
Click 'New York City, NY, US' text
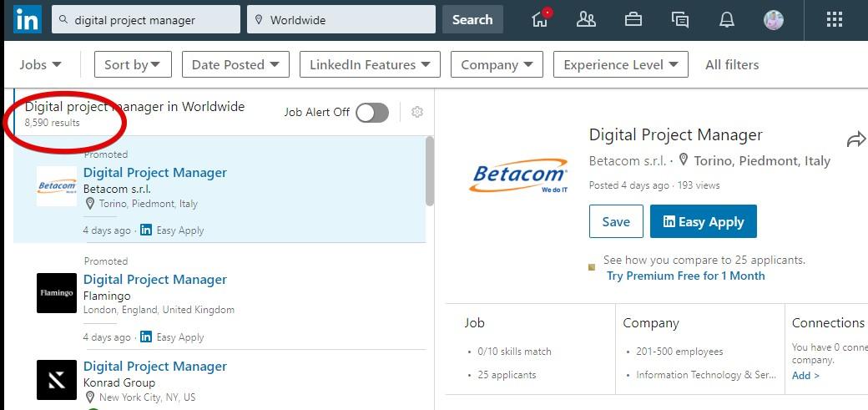pyautogui.click(x=147, y=397)
